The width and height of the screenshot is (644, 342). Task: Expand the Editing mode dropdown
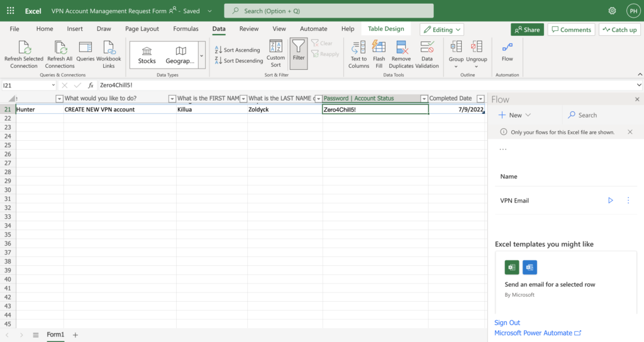[441, 30]
